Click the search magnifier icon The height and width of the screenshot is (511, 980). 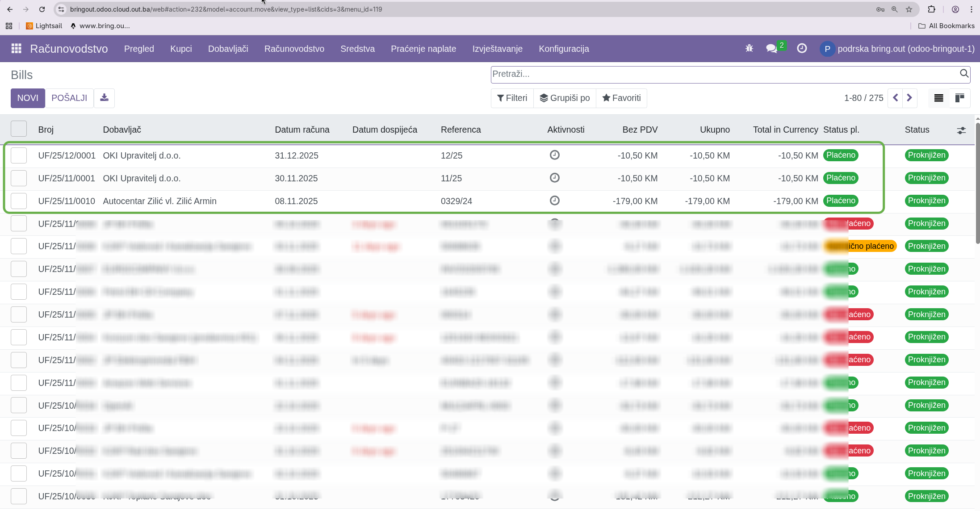click(964, 74)
